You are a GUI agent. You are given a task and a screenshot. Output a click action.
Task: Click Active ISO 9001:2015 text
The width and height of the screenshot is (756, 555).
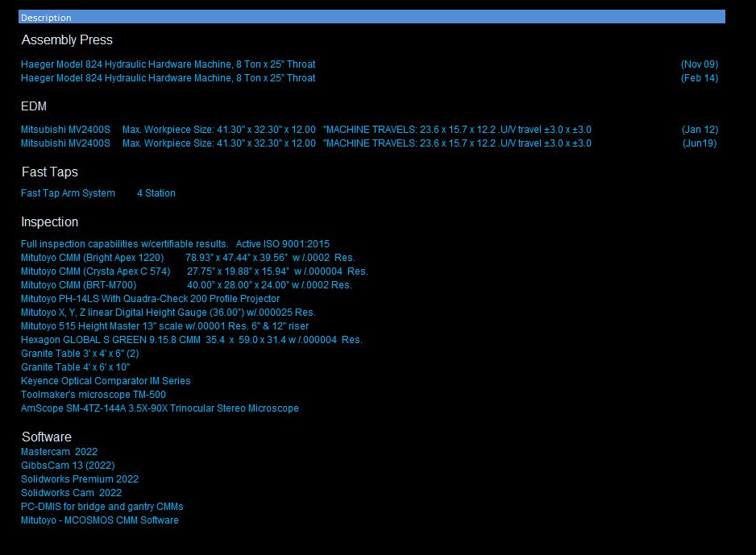[x=283, y=244]
